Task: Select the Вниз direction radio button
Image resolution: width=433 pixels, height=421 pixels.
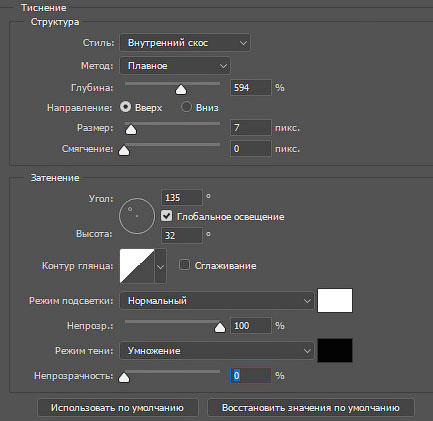Action: coord(186,107)
